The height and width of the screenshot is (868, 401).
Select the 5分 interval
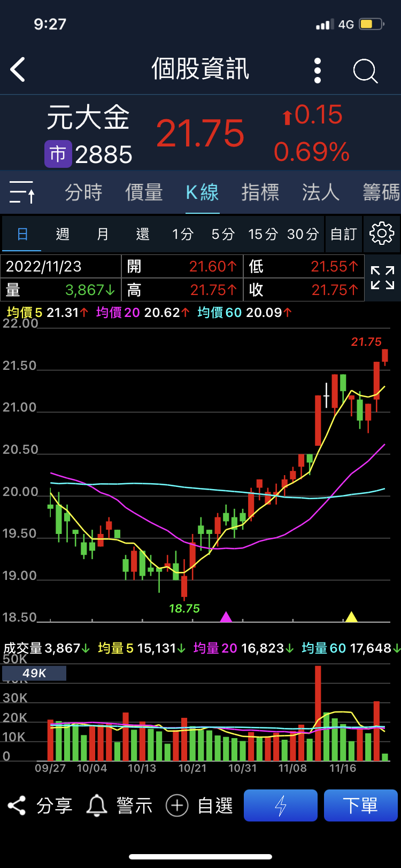(x=223, y=234)
